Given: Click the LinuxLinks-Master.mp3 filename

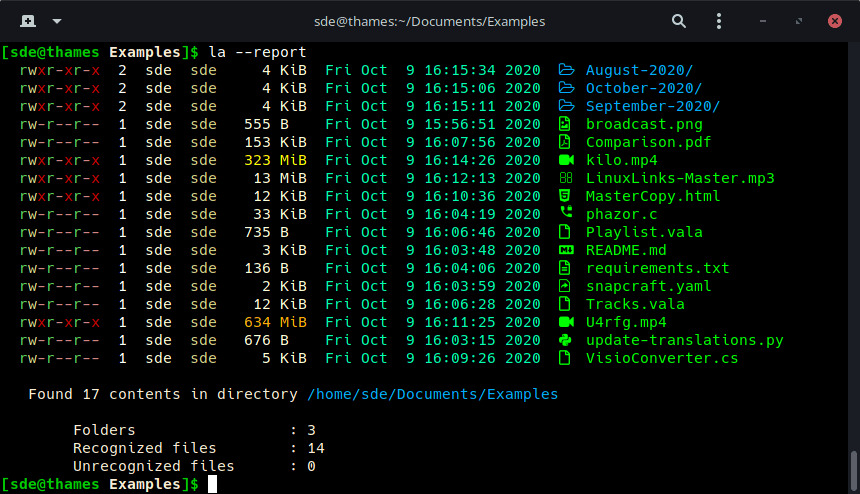Looking at the screenshot, I should pyautogui.click(x=680, y=178).
